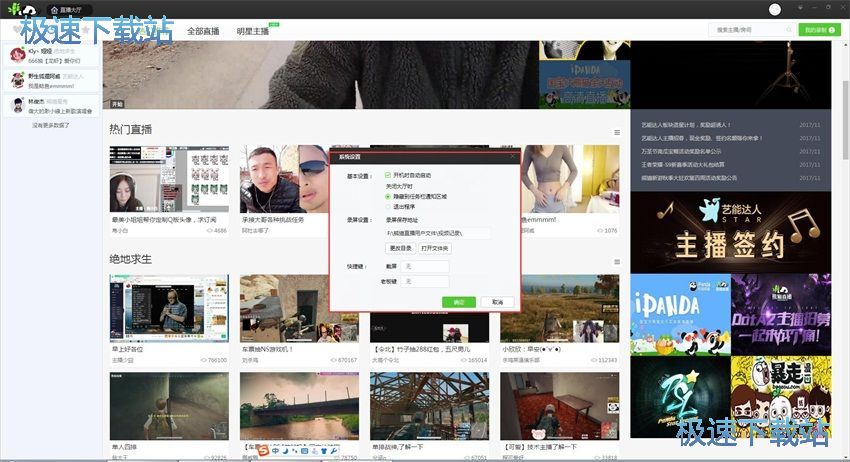Screen dimensions: 850x462
Task: Open the 王者荣耀 announcement link
Action: click(x=683, y=164)
